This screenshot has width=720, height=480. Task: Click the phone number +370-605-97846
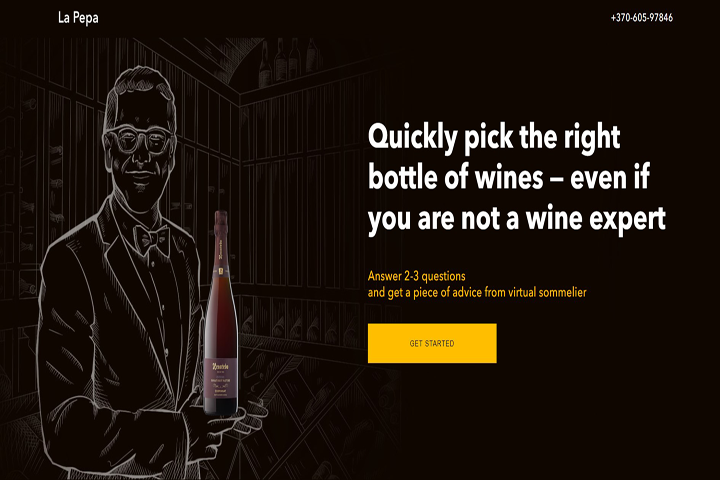(x=641, y=17)
